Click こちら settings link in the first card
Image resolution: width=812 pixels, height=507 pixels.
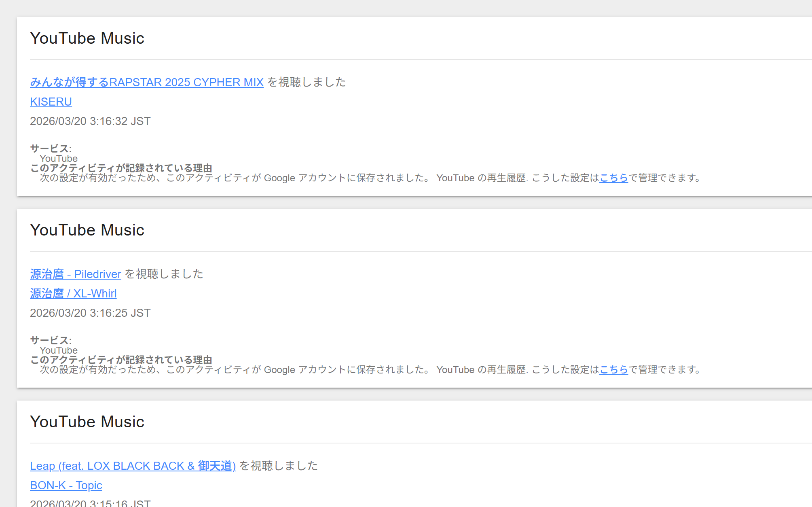(x=613, y=178)
